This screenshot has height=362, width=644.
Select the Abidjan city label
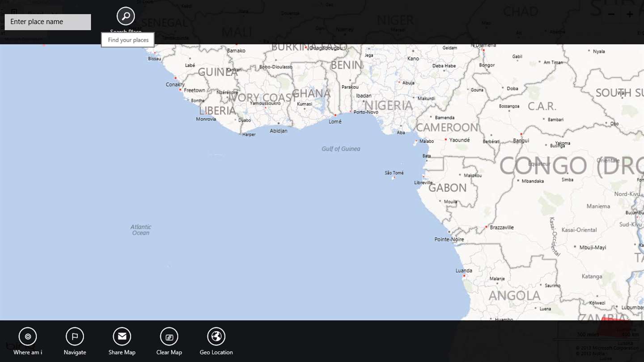click(279, 131)
